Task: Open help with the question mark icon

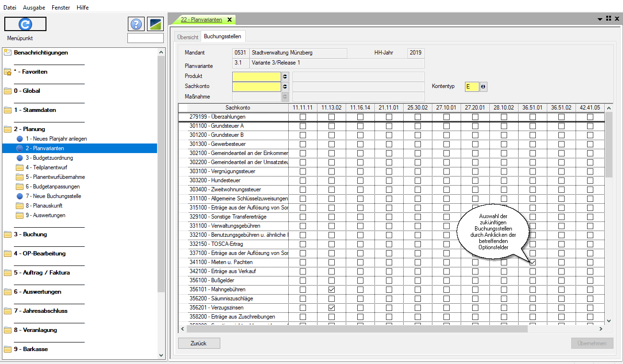Action: coord(136,24)
